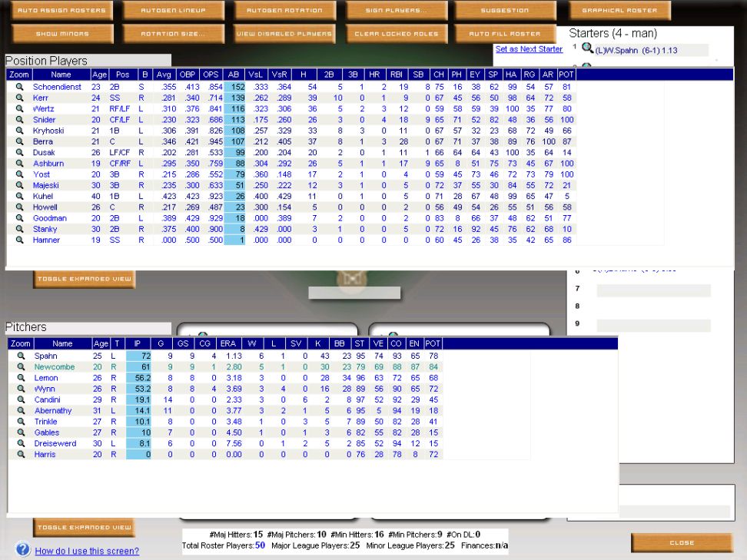Click Auto Fill Roster button
747x560 pixels.
click(505, 34)
